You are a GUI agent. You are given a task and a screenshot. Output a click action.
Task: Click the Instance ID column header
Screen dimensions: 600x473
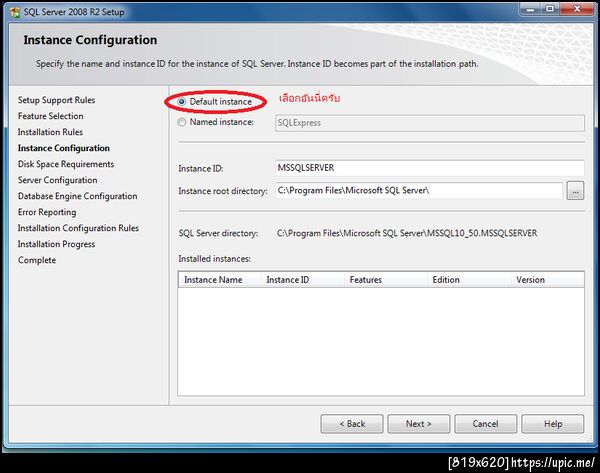coord(303,280)
